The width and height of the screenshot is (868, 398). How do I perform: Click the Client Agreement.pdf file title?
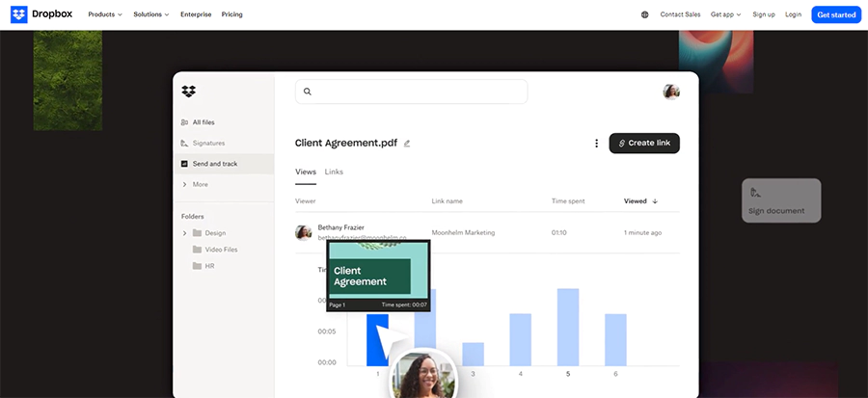pos(346,144)
